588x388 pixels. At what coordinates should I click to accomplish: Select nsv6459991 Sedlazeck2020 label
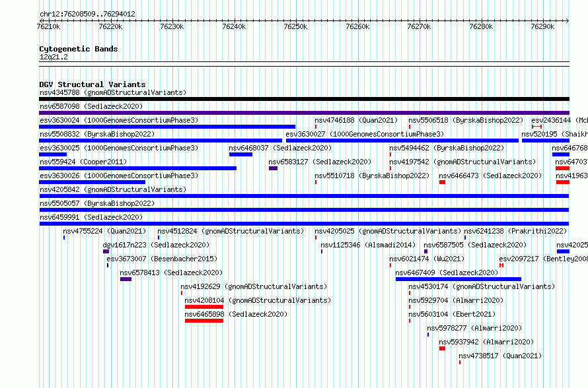[91, 217]
